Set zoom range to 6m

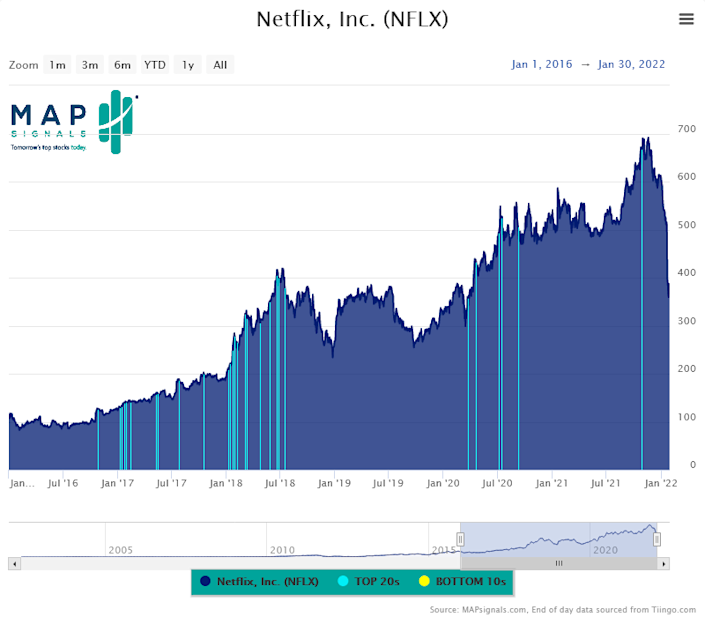(122, 65)
